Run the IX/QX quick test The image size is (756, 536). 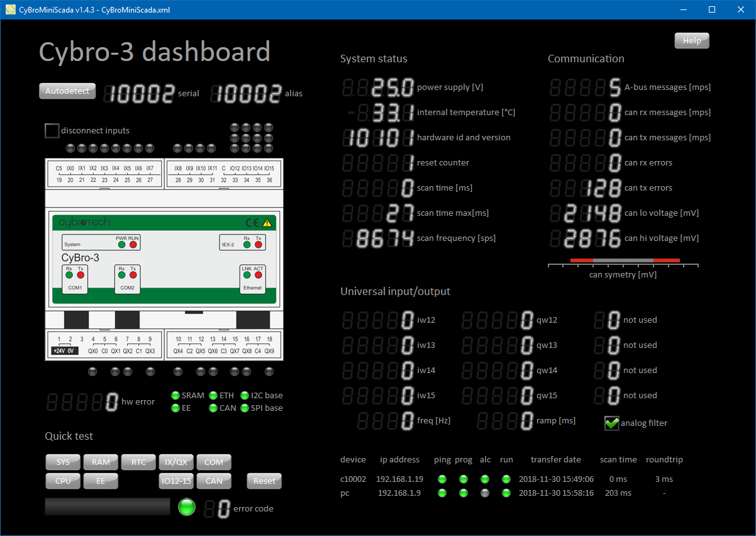point(176,462)
